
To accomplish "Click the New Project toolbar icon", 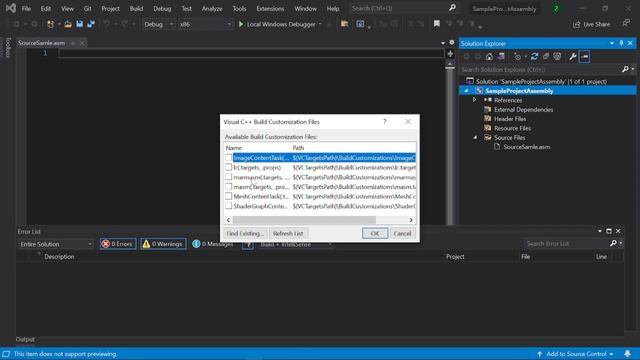I will (x=50, y=24).
